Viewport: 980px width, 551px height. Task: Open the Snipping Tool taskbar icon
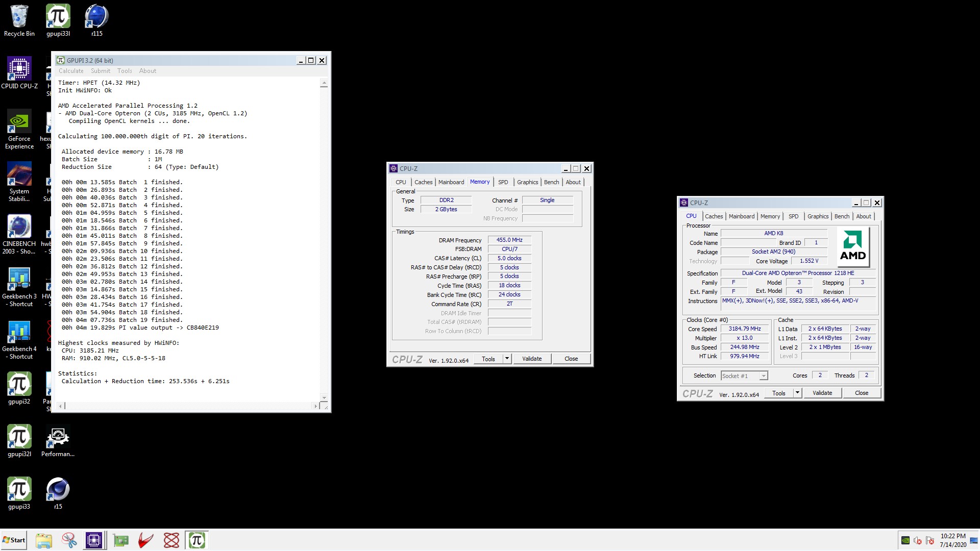pyautogui.click(x=69, y=540)
